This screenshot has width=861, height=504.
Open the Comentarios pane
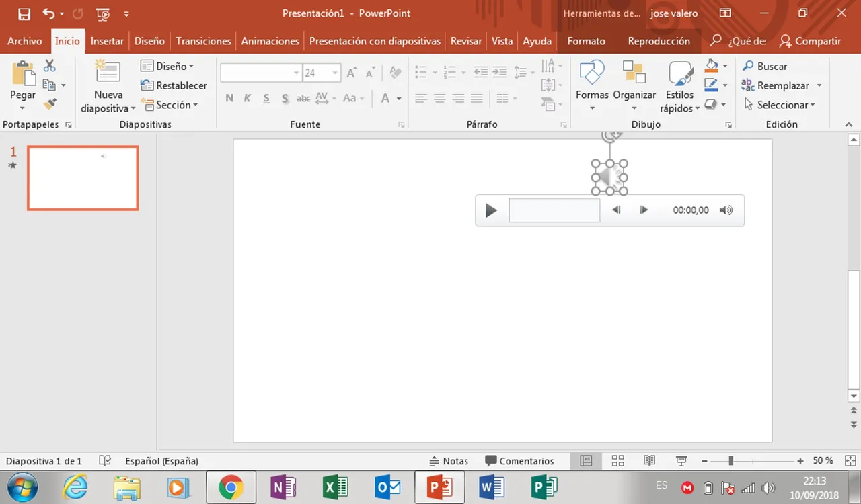click(519, 461)
